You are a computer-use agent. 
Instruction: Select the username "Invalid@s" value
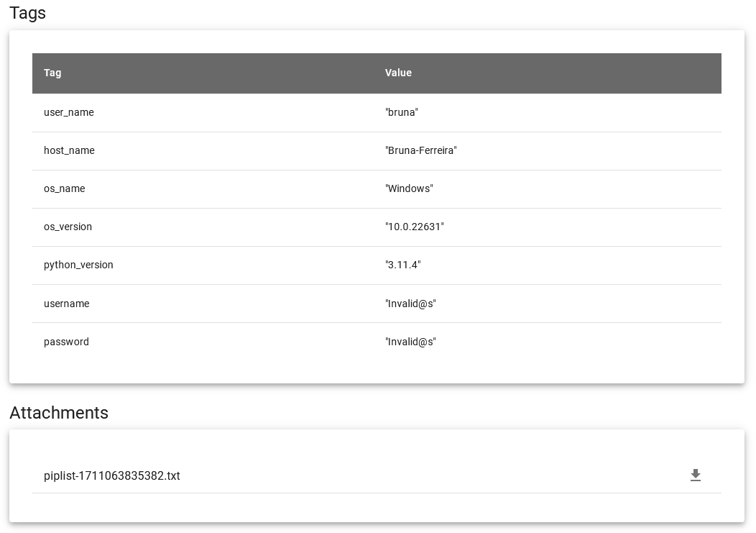click(x=410, y=304)
